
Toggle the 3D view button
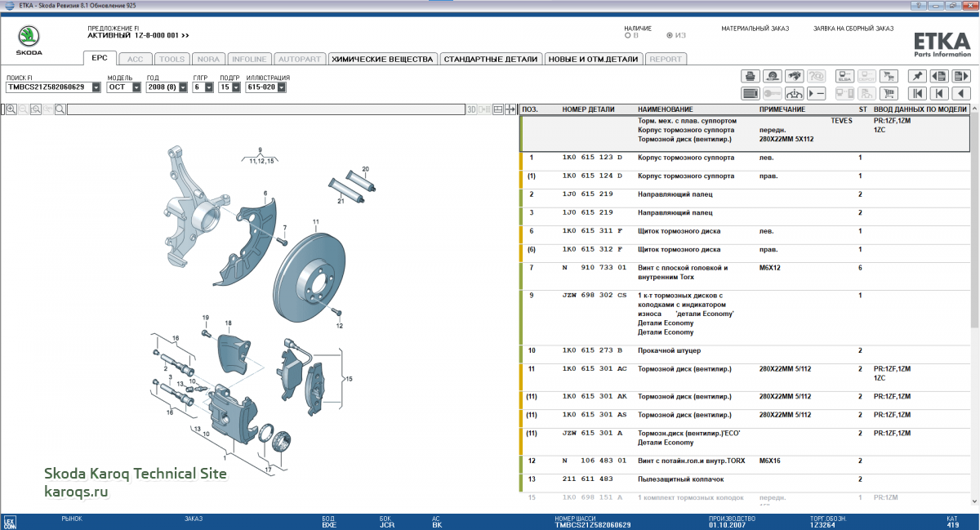point(471,109)
